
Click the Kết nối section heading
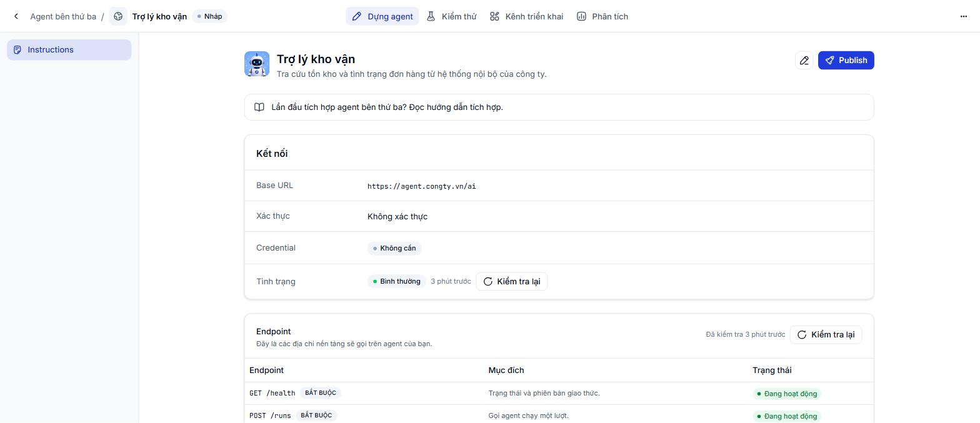point(272,154)
